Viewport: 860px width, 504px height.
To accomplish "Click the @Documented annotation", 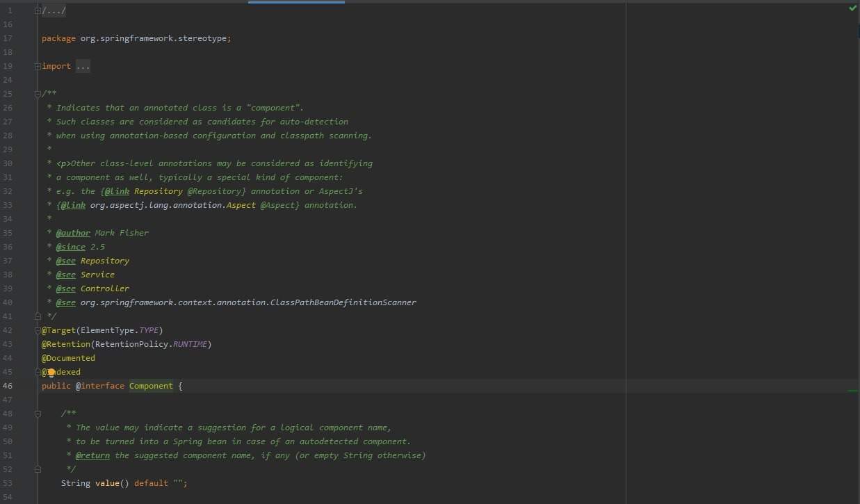I will (68, 358).
